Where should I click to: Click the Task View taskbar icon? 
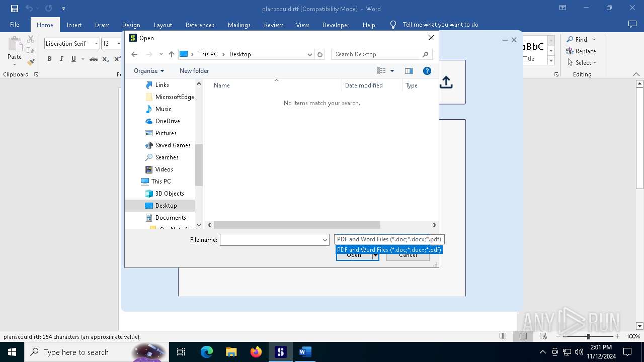181,352
